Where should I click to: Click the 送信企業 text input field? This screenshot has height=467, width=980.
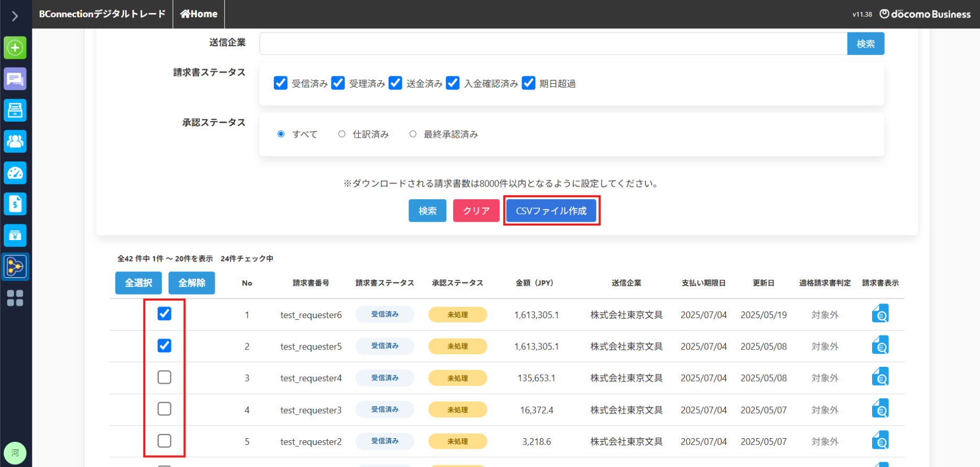pyautogui.click(x=553, y=44)
